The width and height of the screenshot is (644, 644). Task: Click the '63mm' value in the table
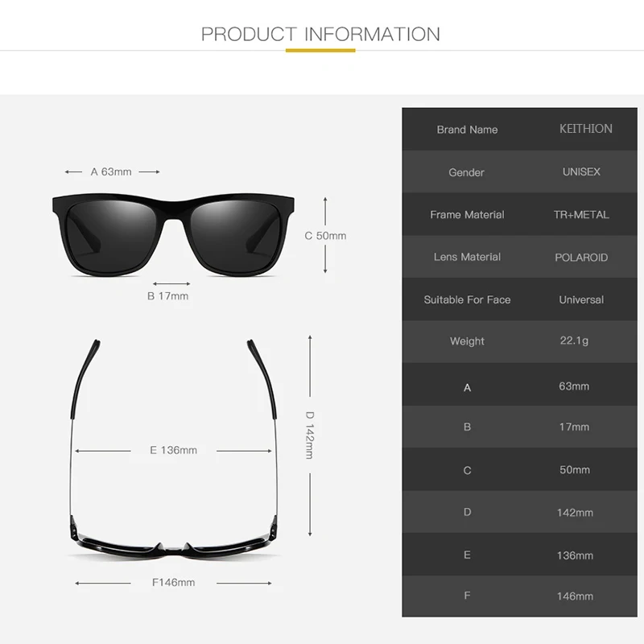coord(574,386)
